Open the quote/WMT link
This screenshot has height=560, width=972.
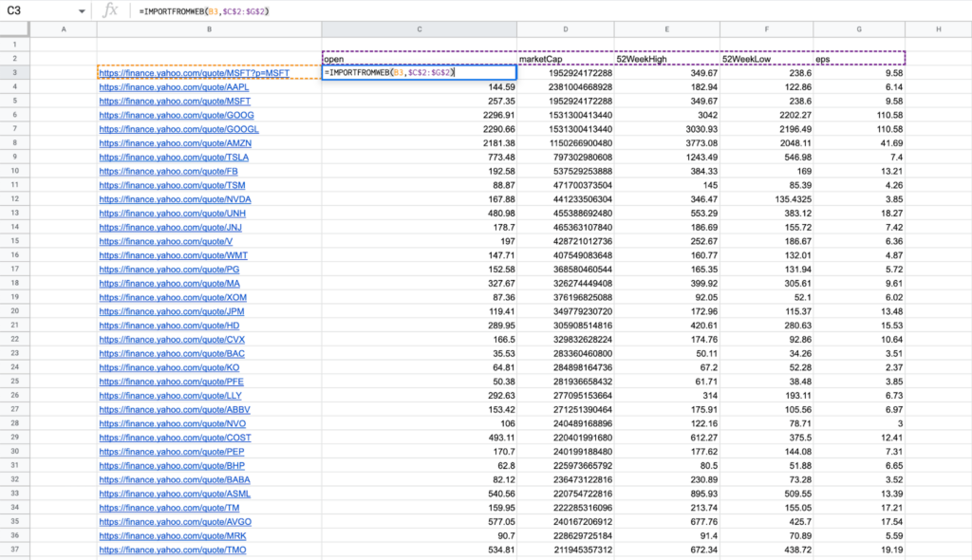(x=173, y=255)
